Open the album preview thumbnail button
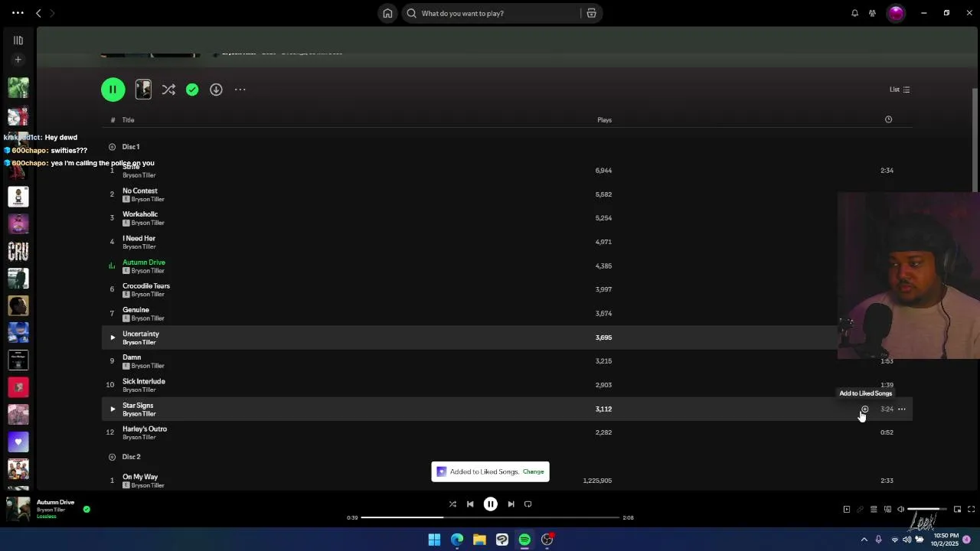 (x=143, y=90)
